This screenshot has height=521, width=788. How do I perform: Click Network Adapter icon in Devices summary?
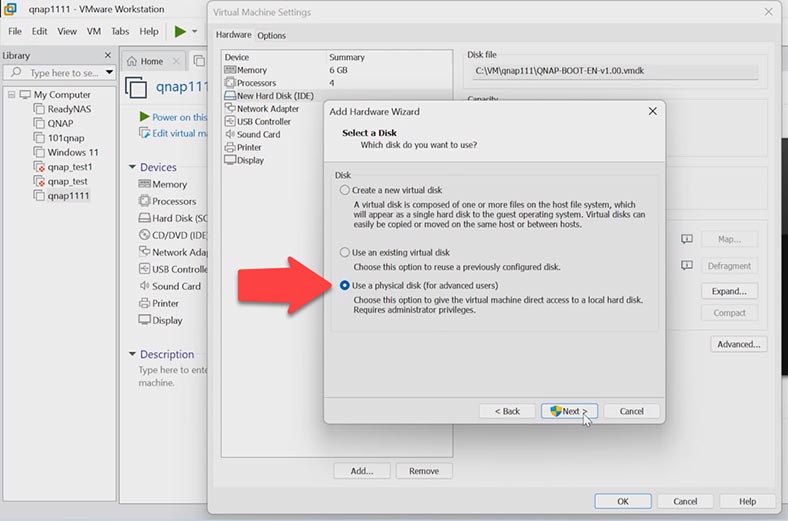144,251
